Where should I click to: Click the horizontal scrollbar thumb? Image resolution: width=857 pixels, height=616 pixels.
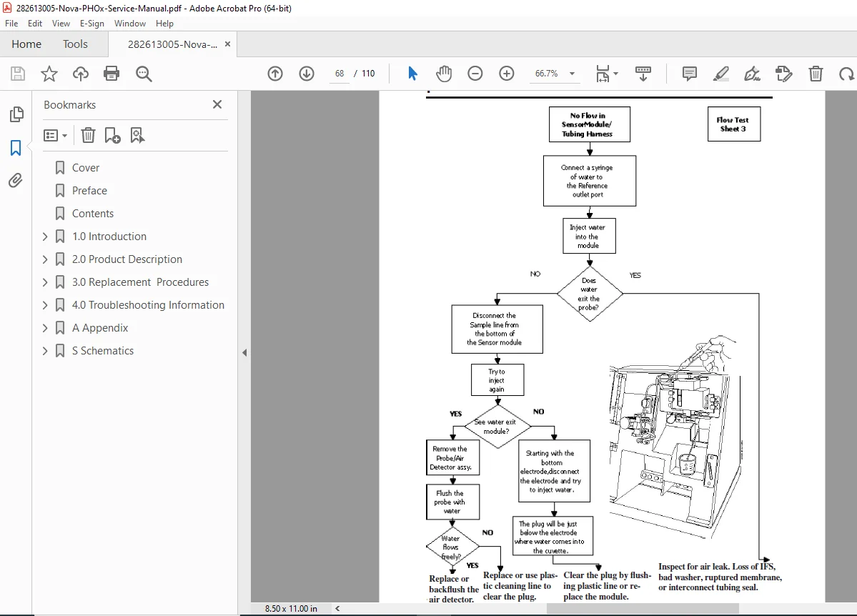[643, 608]
